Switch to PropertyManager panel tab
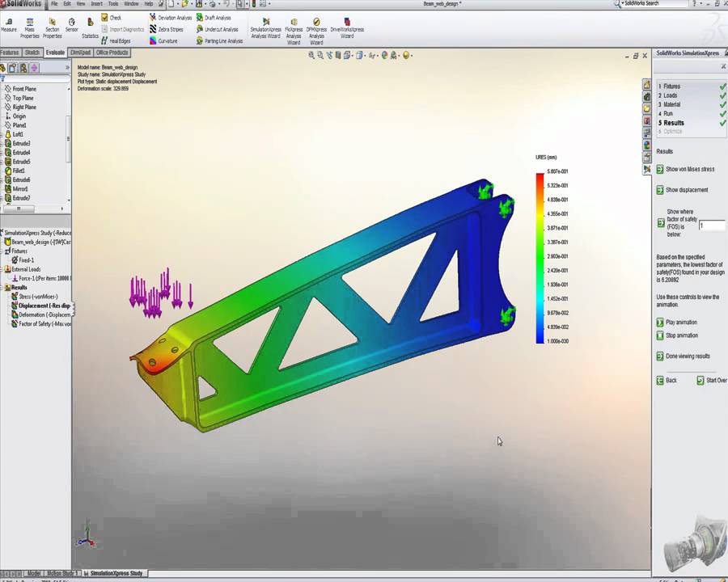 [12, 68]
